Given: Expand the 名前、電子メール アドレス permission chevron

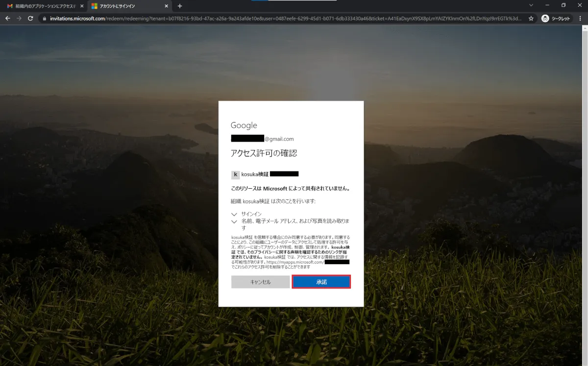Looking at the screenshot, I should [234, 221].
